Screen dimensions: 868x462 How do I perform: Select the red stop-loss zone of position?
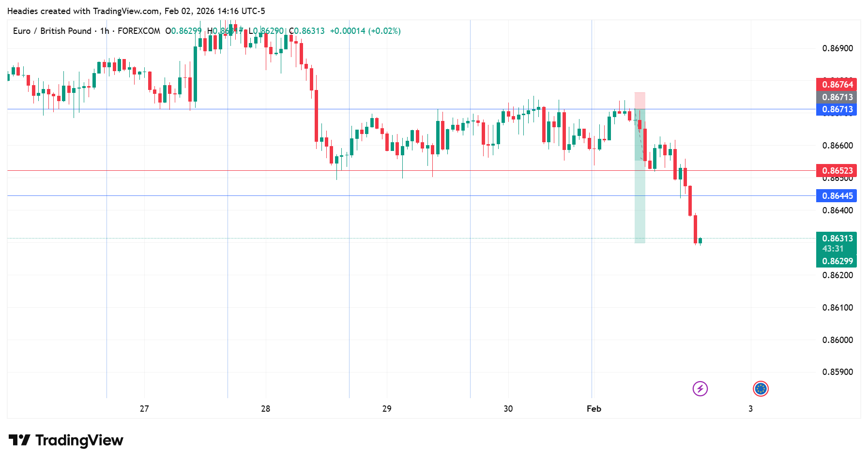coord(640,101)
